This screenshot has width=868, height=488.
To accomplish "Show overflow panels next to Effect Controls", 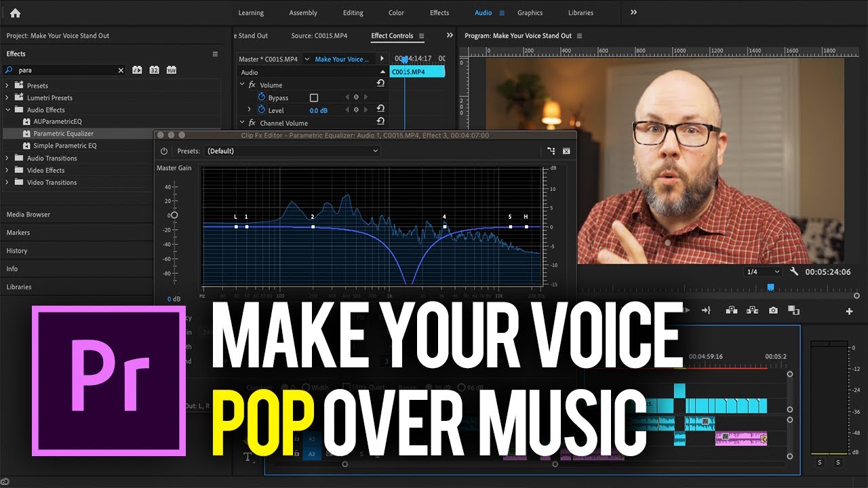I will (450, 35).
